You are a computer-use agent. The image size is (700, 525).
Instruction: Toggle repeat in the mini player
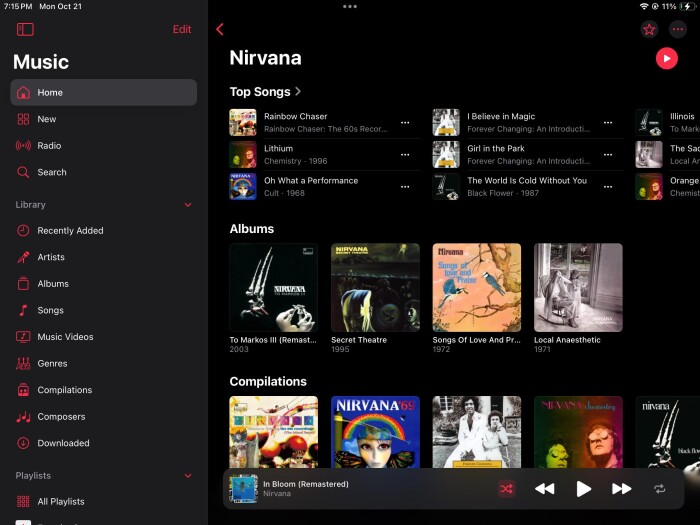click(659, 489)
